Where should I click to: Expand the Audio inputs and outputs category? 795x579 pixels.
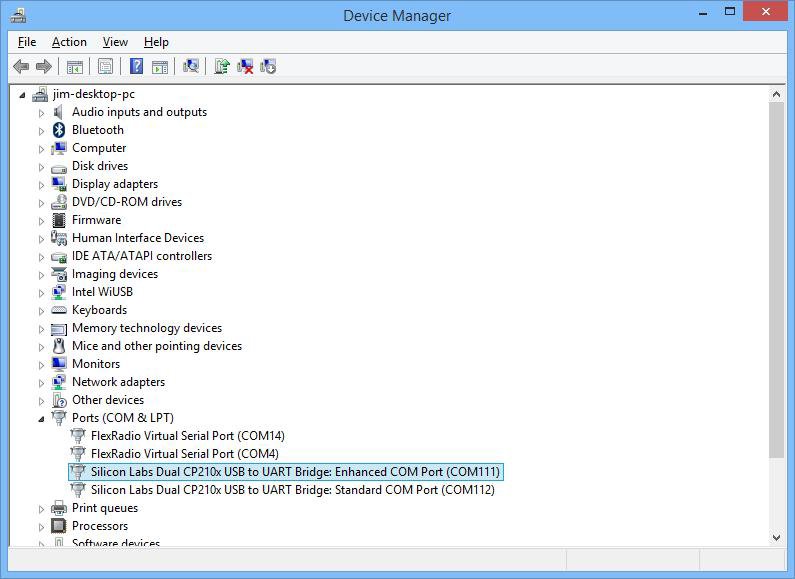pos(42,113)
